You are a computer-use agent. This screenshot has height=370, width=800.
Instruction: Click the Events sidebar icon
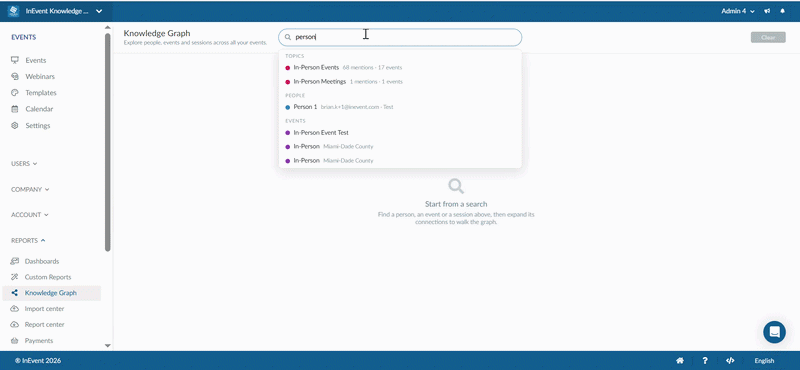(15, 60)
